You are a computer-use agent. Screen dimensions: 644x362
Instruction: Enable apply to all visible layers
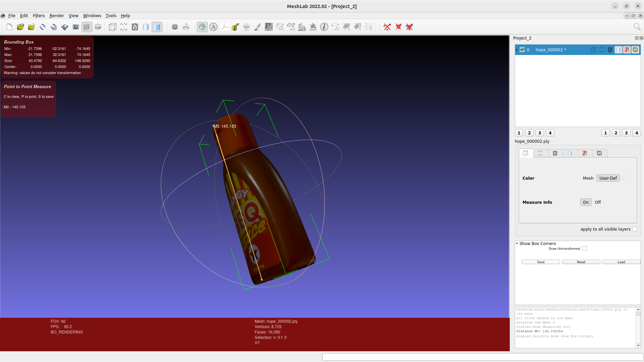(x=635, y=229)
